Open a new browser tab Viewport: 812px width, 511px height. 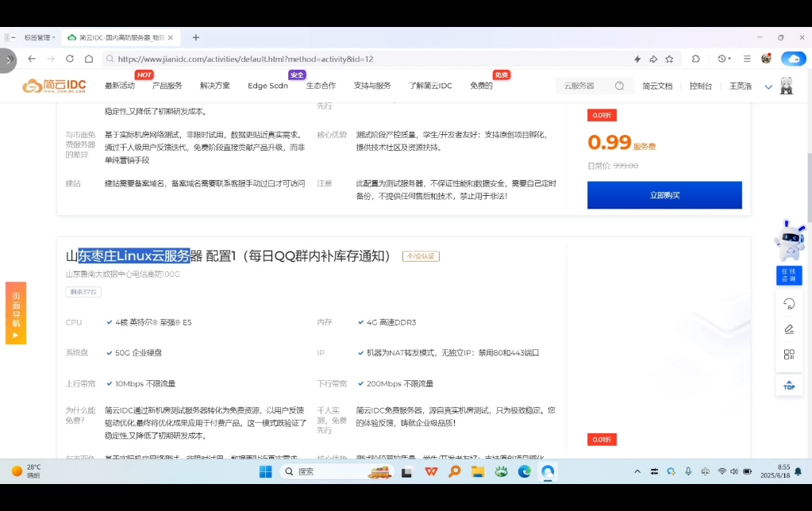click(196, 37)
